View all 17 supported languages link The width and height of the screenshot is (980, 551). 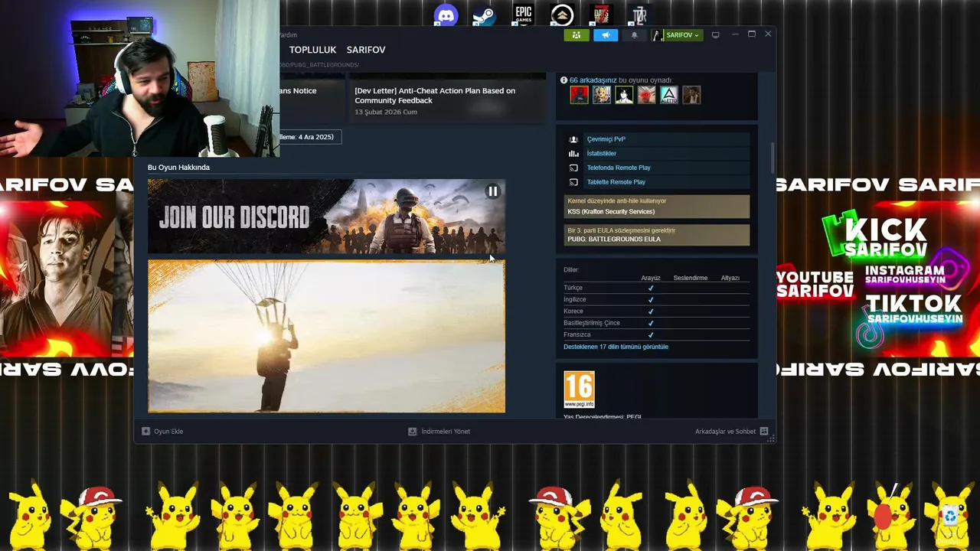(616, 347)
